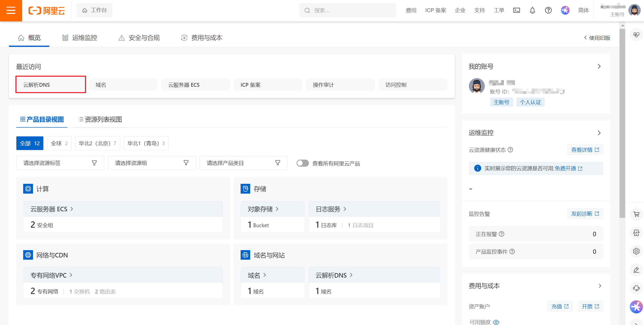Open the help question mark icon
The image size is (644, 325).
coord(548,10)
